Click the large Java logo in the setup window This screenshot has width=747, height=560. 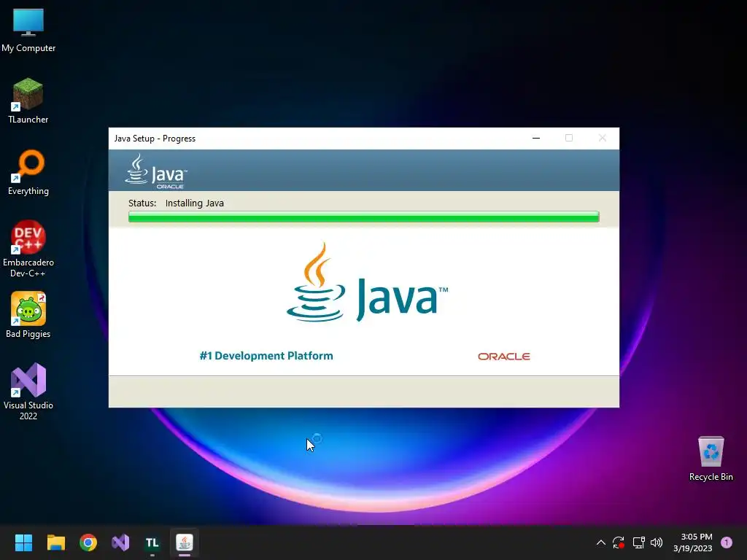point(367,282)
